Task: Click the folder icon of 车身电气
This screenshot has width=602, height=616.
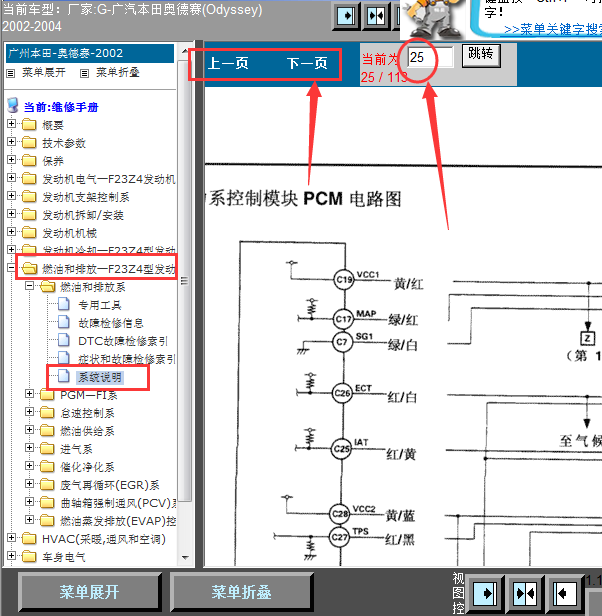Action: [x=29, y=556]
